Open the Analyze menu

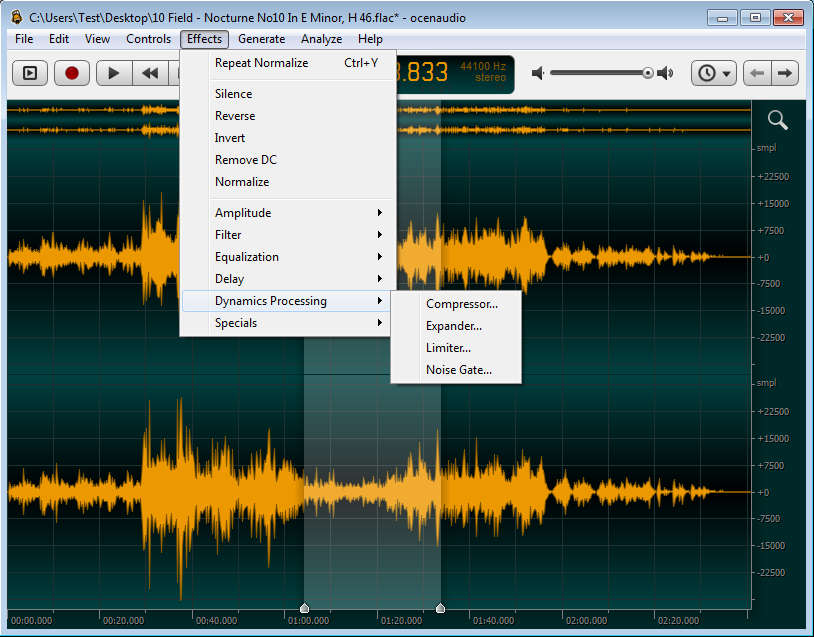[x=321, y=39]
